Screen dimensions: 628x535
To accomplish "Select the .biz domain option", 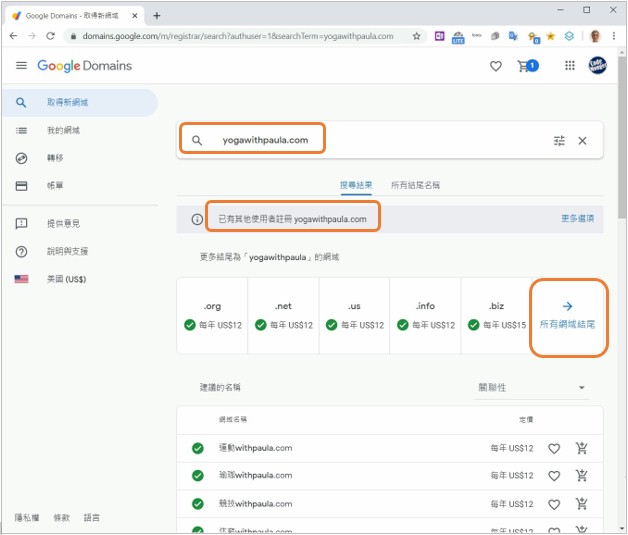I will pos(496,316).
